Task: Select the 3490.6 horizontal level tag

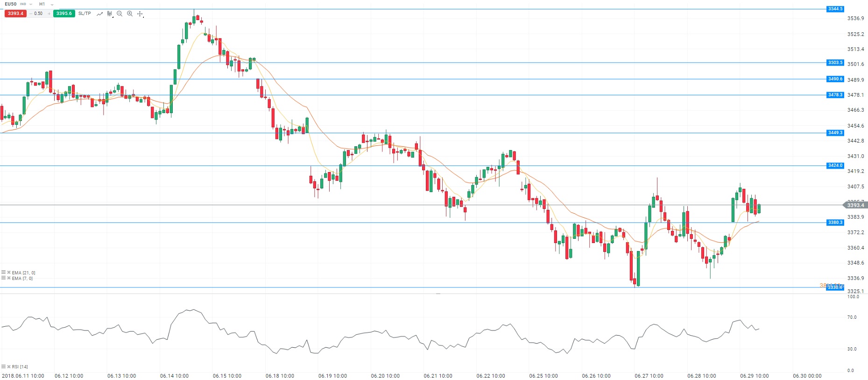Action: pyautogui.click(x=835, y=79)
